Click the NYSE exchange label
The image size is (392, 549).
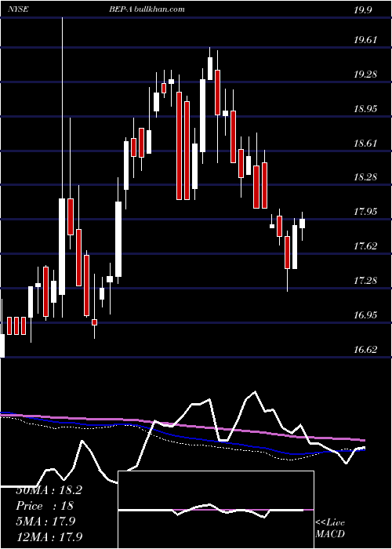tap(18, 9)
